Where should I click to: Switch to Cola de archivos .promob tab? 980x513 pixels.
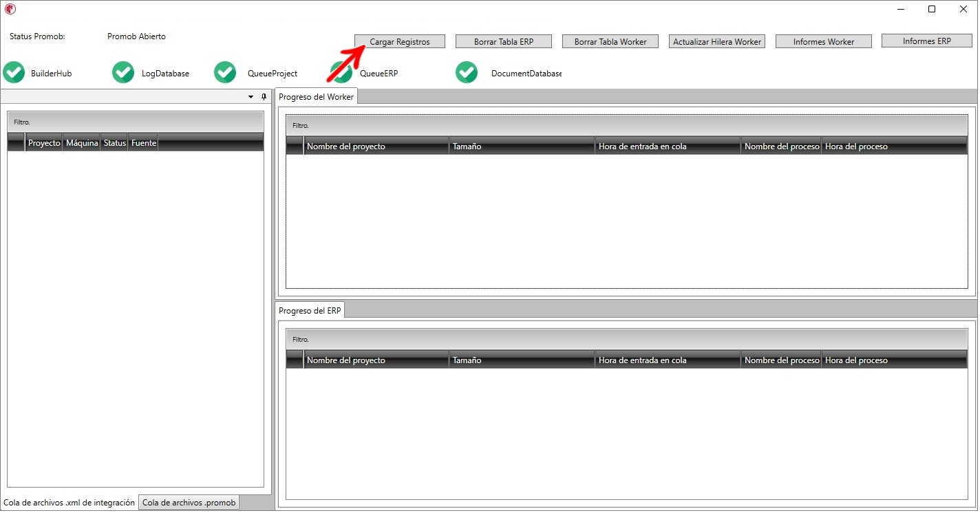pyautogui.click(x=189, y=503)
